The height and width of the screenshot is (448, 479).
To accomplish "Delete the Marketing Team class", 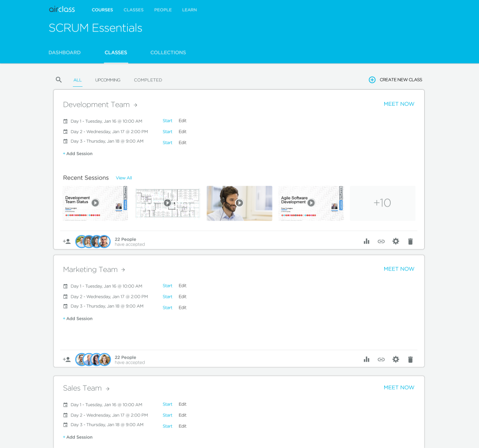I will point(410,360).
